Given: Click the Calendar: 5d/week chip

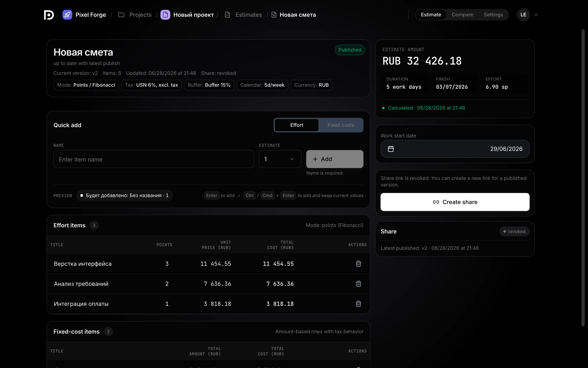Looking at the screenshot, I should (262, 85).
